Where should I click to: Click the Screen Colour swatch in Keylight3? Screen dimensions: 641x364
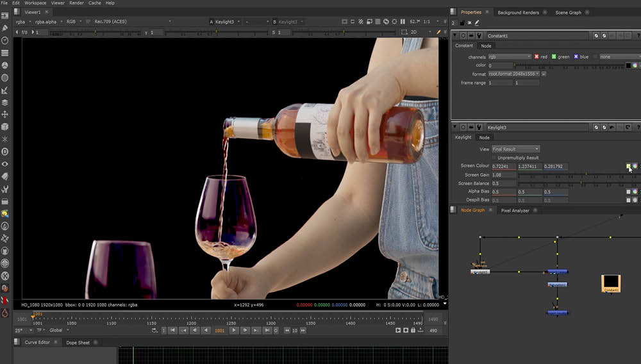point(628,166)
